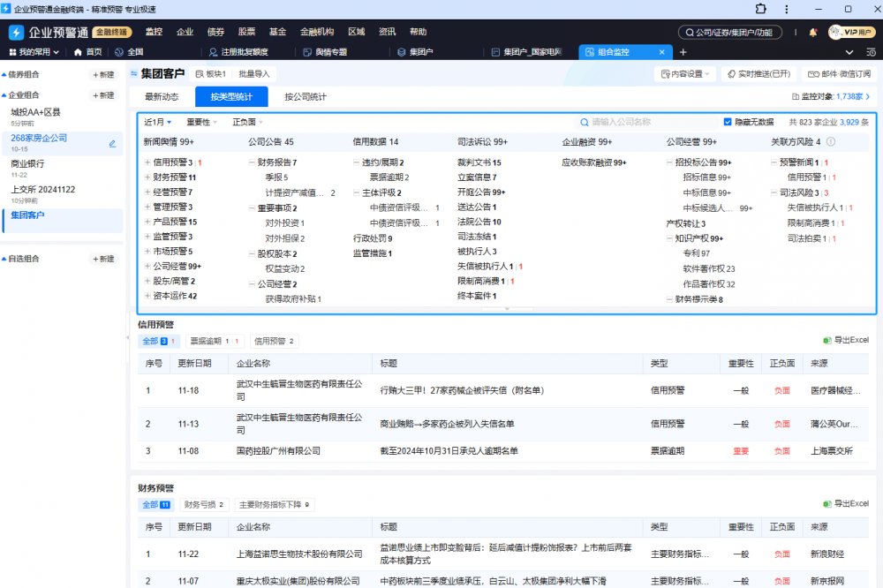Edit the 268家房企公司 portfolio pencil icon
The width and height of the screenshot is (883, 588).
[112, 144]
